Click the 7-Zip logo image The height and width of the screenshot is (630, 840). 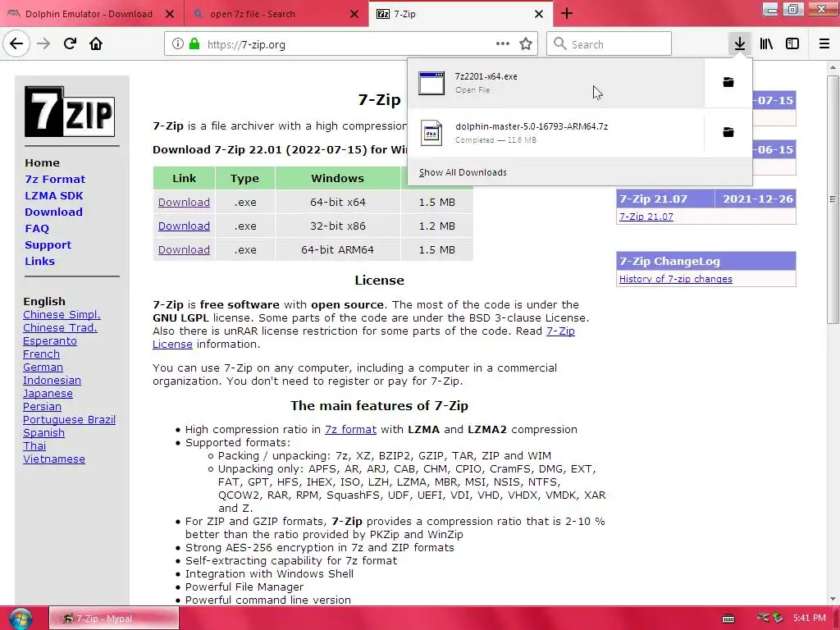70,111
